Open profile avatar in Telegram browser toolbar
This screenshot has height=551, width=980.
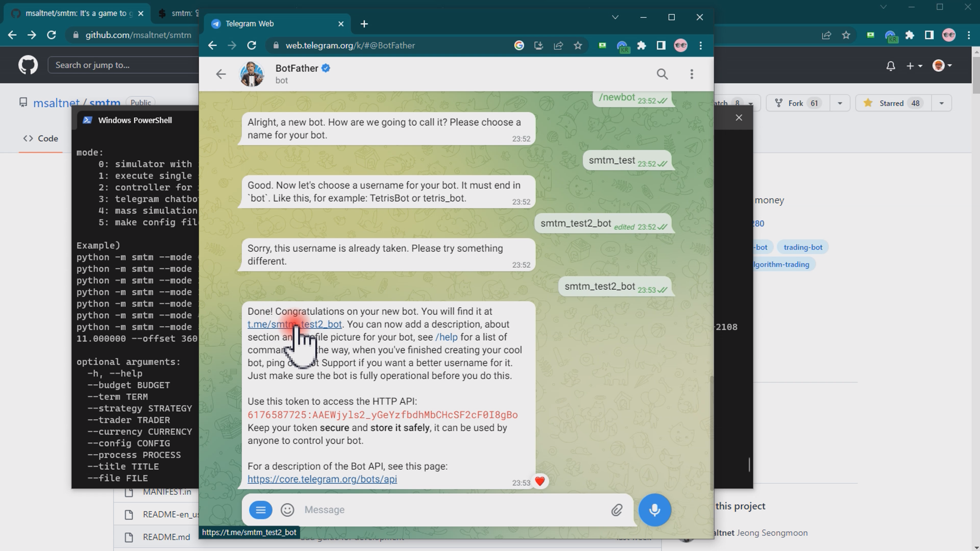[680, 45]
